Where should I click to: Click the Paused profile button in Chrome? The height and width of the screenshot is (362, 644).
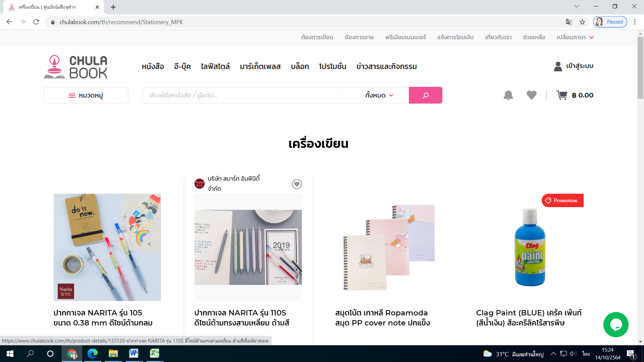pyautogui.click(x=610, y=22)
